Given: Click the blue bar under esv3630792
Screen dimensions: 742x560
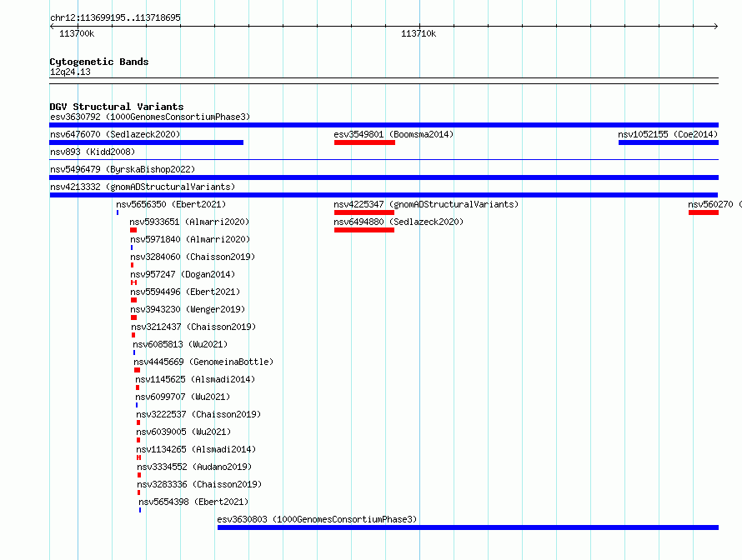Looking at the screenshot, I should pos(384,125).
